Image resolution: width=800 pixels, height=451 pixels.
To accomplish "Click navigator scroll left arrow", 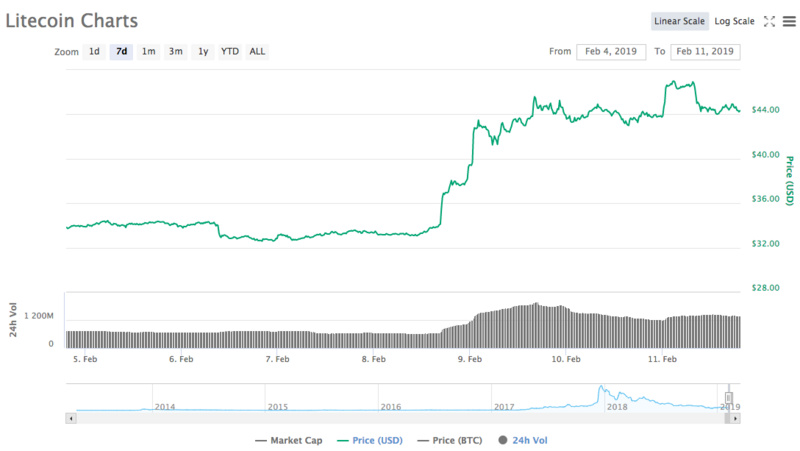I will coord(71,419).
